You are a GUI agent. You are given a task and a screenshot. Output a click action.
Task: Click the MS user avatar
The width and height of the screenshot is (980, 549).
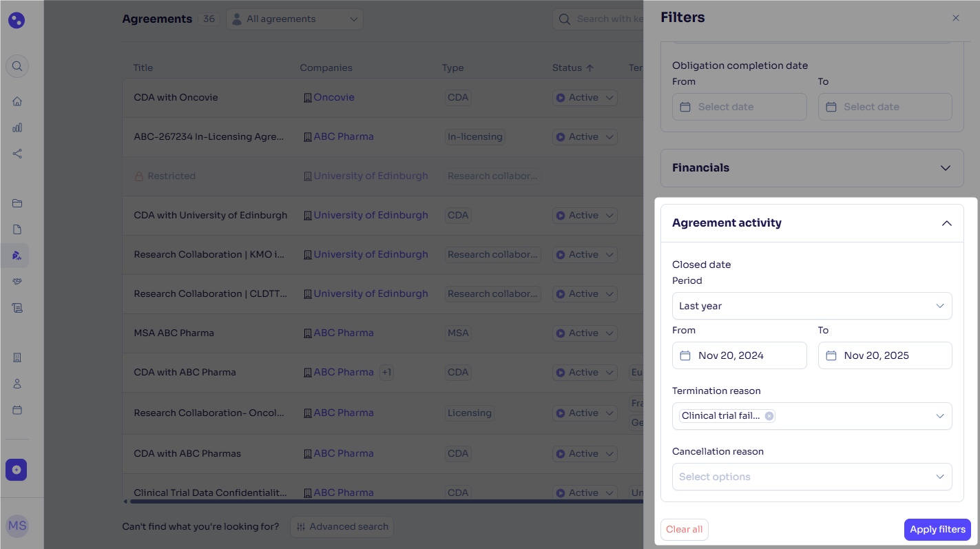17,526
